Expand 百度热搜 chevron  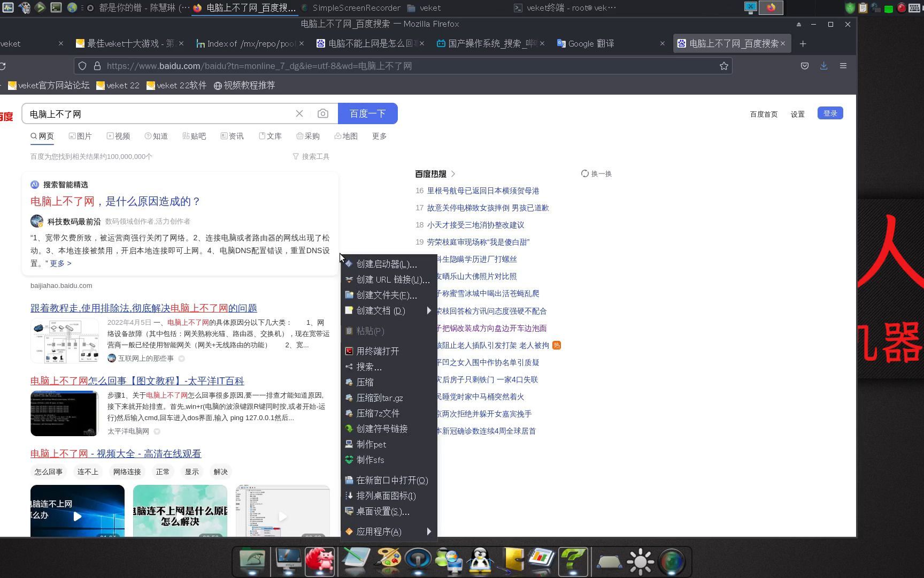(x=453, y=173)
